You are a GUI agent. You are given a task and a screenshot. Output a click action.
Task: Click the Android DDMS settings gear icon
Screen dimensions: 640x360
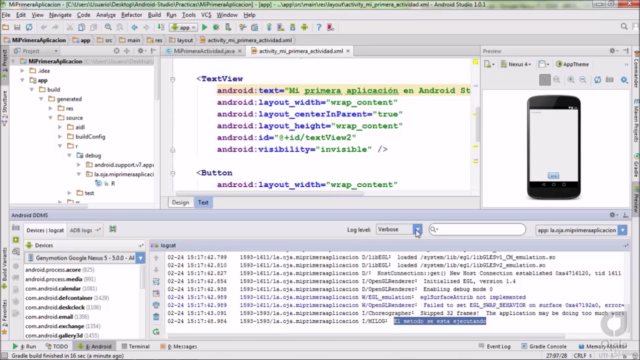coord(613,215)
